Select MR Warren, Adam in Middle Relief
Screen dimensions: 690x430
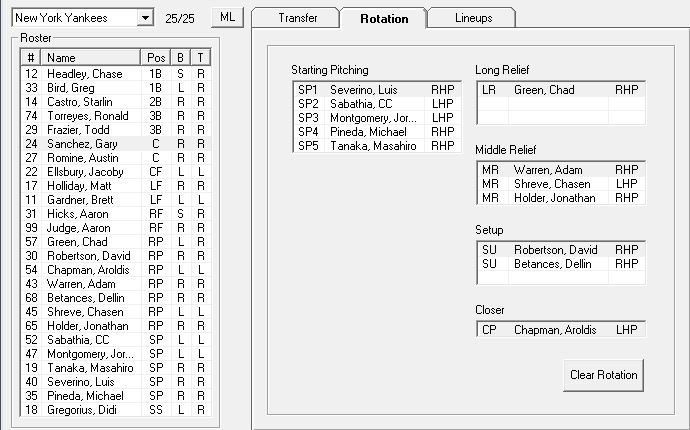(x=561, y=170)
